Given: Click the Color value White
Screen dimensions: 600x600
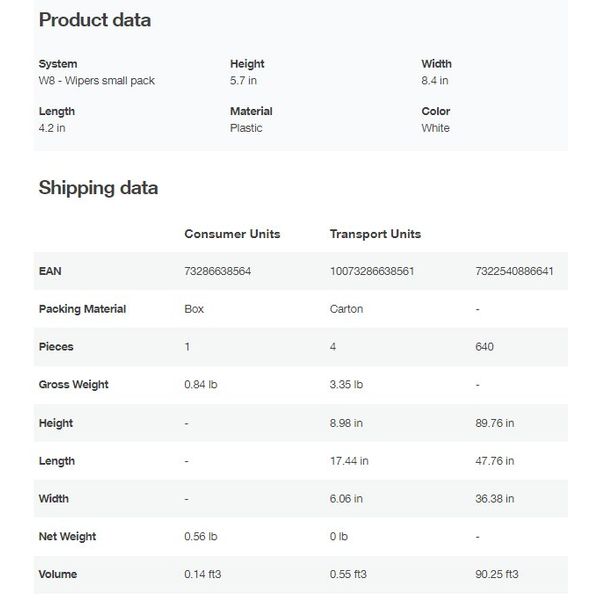Looking at the screenshot, I should click(435, 128).
